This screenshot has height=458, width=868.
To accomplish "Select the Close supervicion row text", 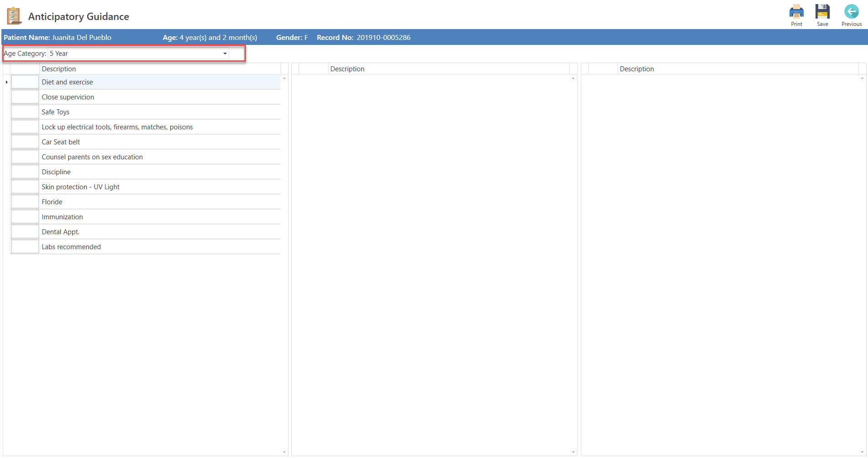I will pyautogui.click(x=68, y=97).
